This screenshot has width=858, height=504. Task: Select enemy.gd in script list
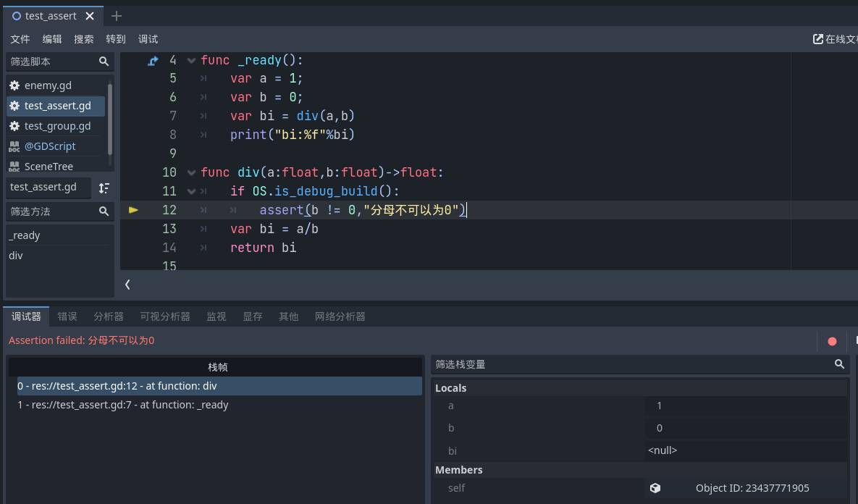(x=56, y=85)
